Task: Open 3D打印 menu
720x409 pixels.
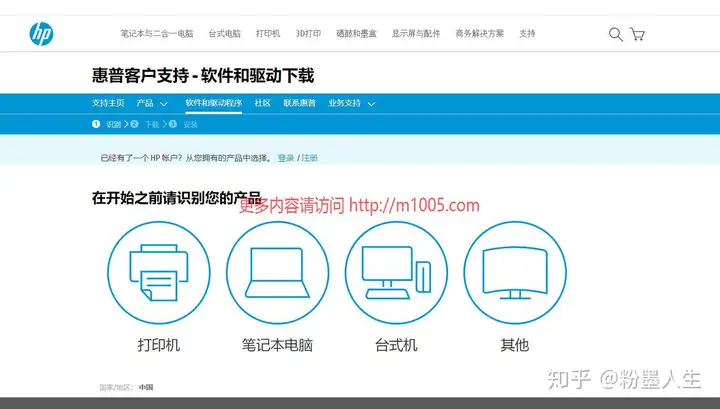Action: click(308, 34)
